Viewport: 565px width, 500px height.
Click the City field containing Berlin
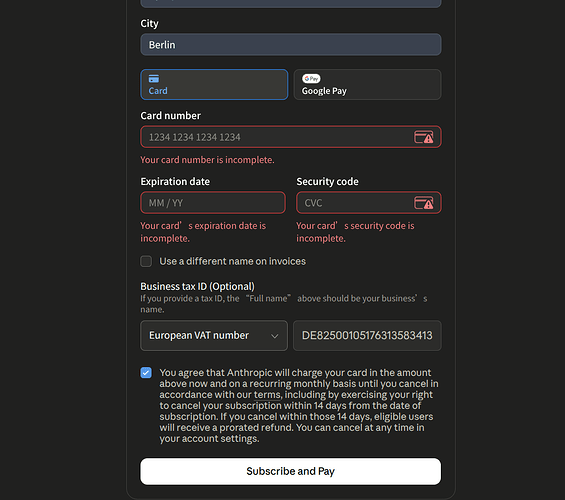tap(291, 45)
